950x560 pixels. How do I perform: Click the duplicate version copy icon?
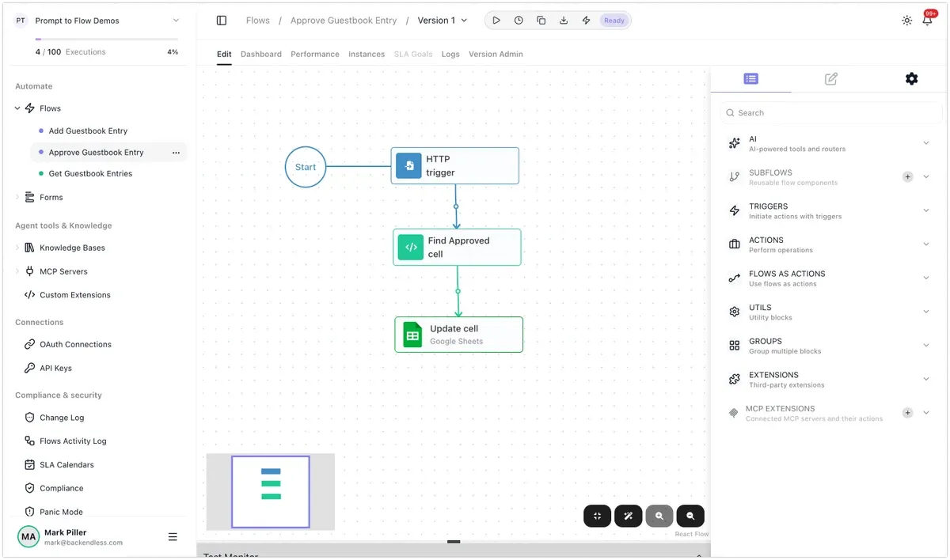[541, 21]
